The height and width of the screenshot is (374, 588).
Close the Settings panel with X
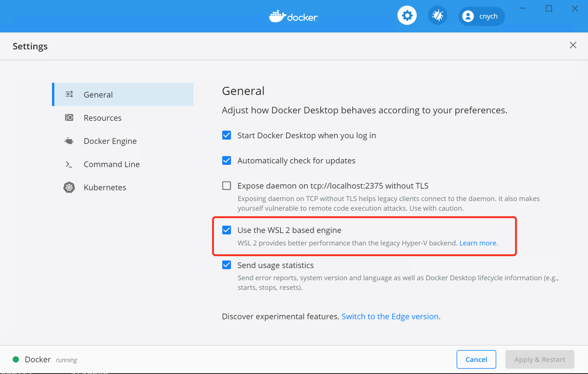point(573,45)
